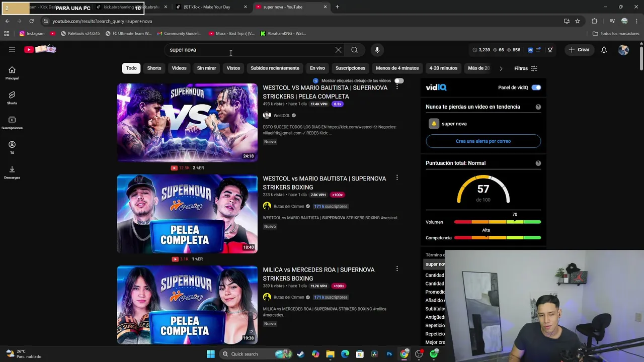Select the Vistos filter chip
This screenshot has height=362, width=644.
[x=233, y=68]
